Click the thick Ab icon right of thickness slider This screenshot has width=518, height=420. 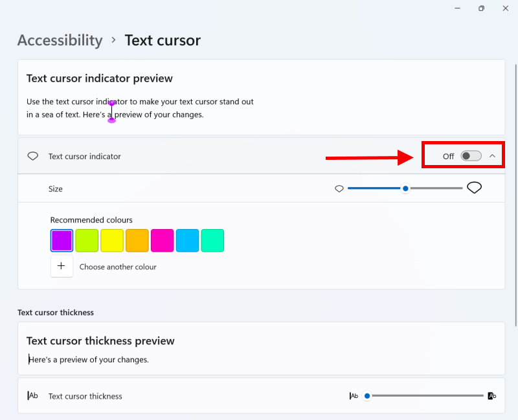(492, 395)
